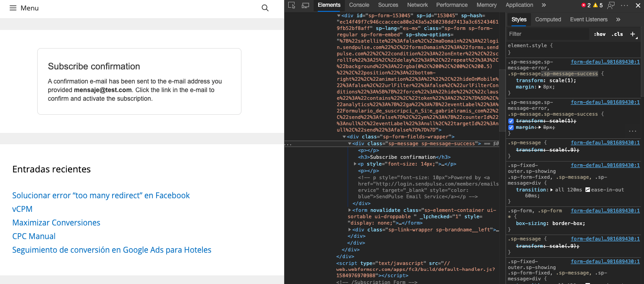The image size is (644, 284).
Task: Click the box-sizing: border-box declaration
Action: (551, 223)
